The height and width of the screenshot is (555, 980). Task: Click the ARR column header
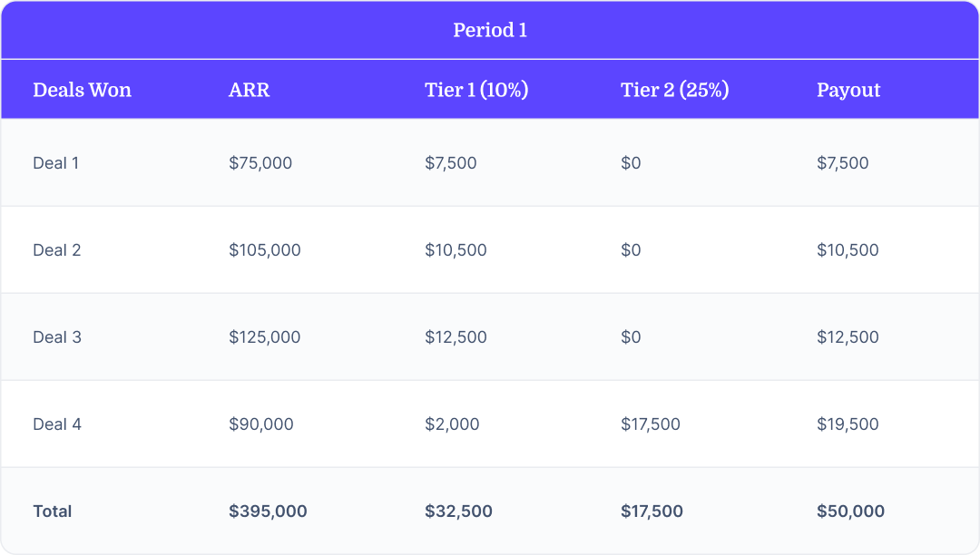[x=249, y=90]
